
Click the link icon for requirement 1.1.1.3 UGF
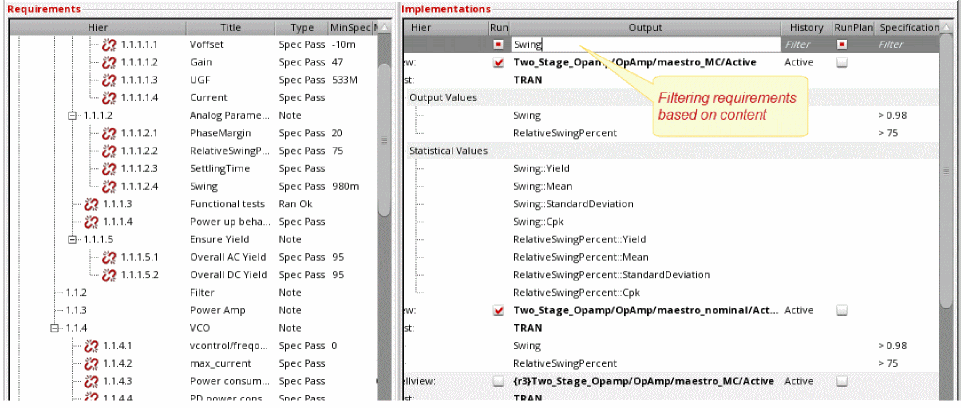[109, 80]
